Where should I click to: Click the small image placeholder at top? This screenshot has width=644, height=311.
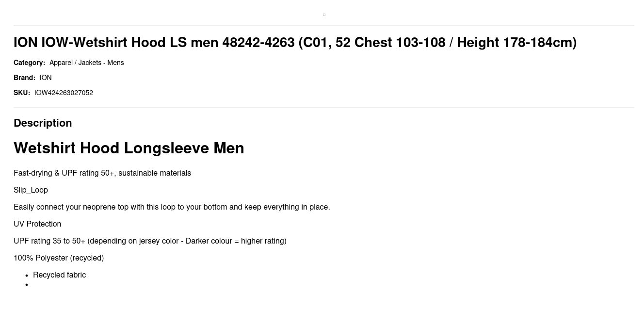[324, 15]
